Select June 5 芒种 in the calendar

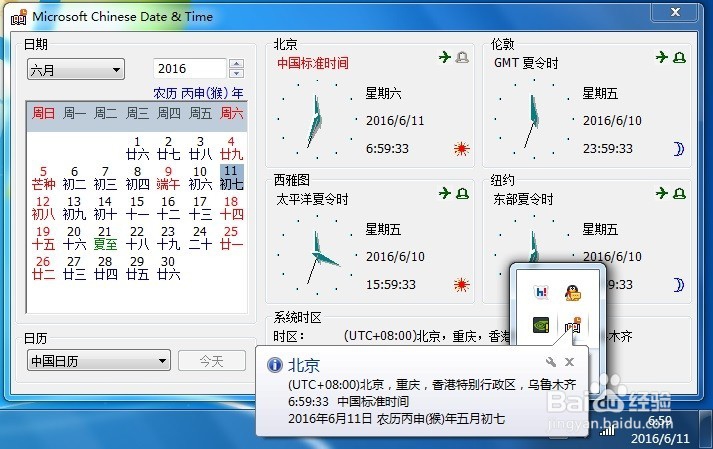[43, 178]
